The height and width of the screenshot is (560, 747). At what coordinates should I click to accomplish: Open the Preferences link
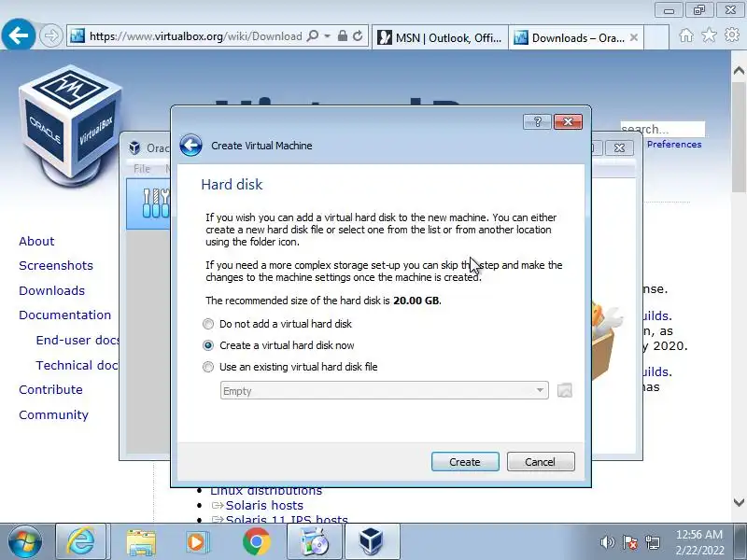click(674, 145)
